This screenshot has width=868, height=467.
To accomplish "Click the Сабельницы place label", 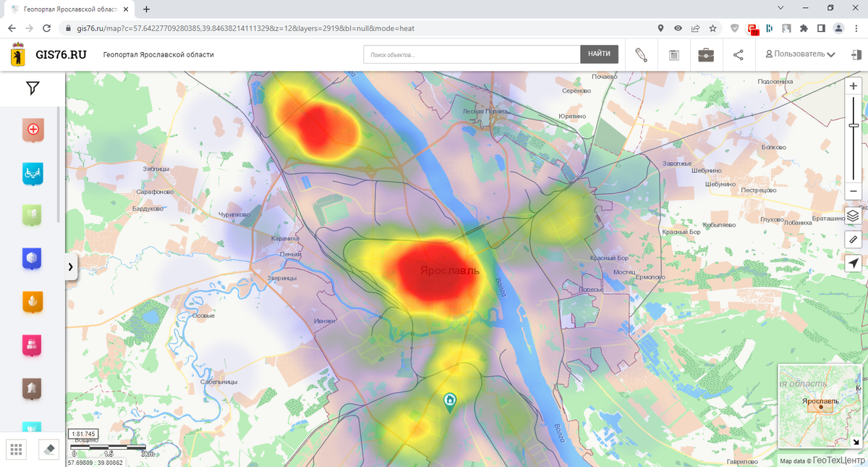I will pyautogui.click(x=218, y=382).
